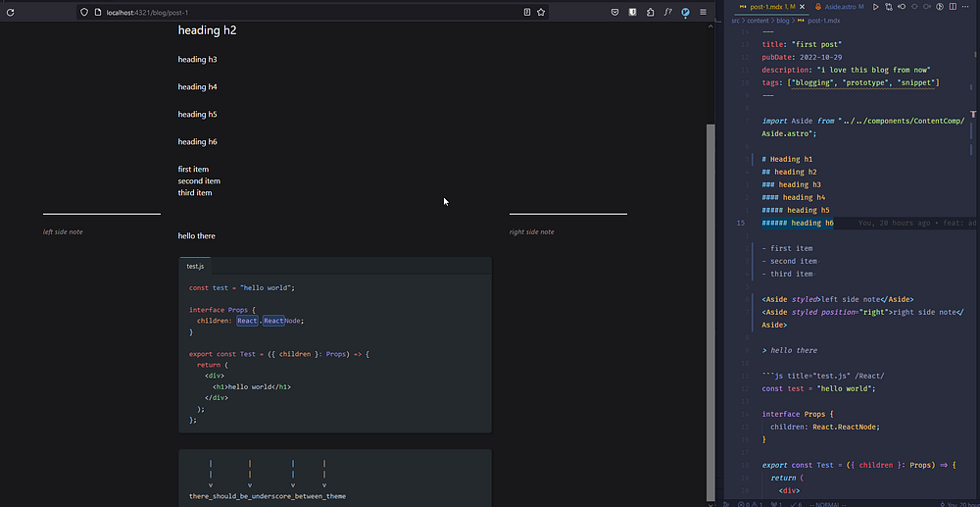Click the shield tracking protection icon

pos(85,12)
